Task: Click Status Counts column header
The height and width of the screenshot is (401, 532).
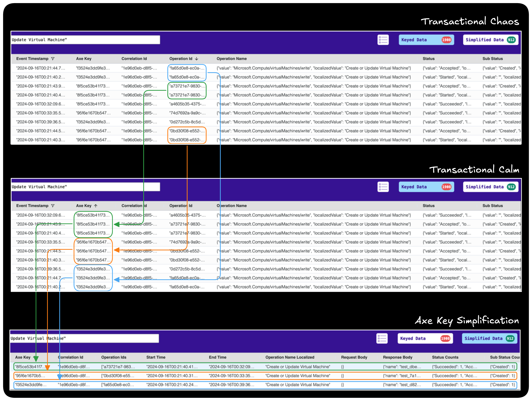Action: [445, 357]
